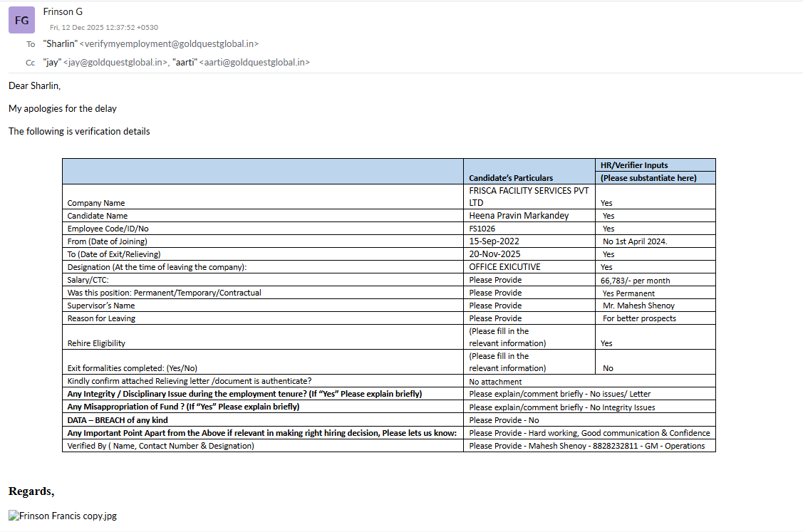Click the broken Frinson Francis signature image
The image size is (803, 532).
point(63,516)
